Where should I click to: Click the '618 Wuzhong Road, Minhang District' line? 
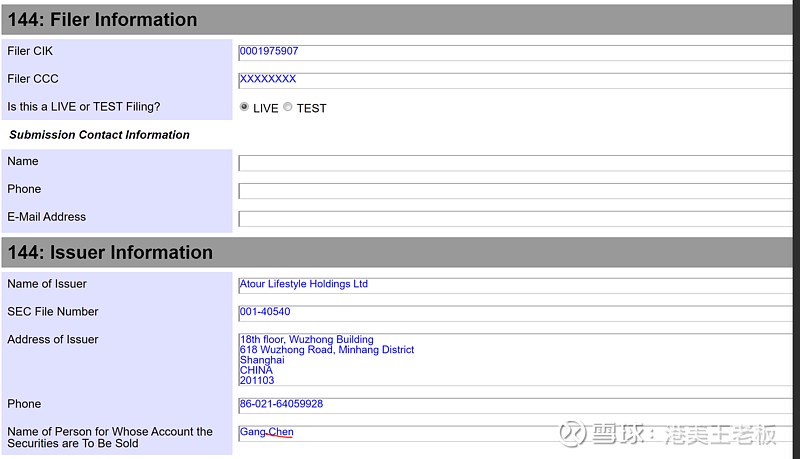coord(327,350)
